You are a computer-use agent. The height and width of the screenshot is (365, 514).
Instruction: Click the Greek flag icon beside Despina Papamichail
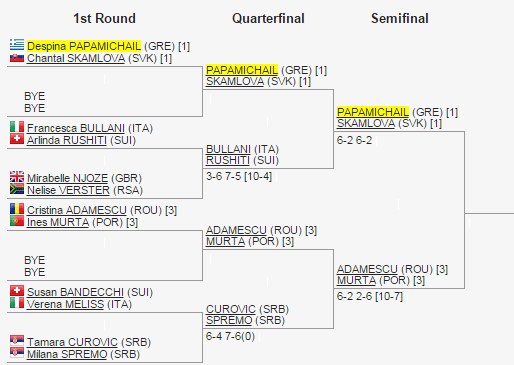coord(17,44)
